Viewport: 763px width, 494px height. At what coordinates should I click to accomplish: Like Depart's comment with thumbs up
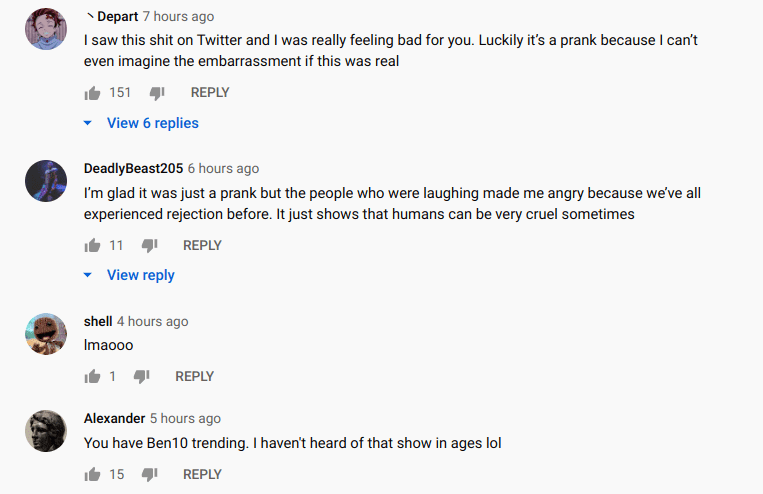[93, 93]
